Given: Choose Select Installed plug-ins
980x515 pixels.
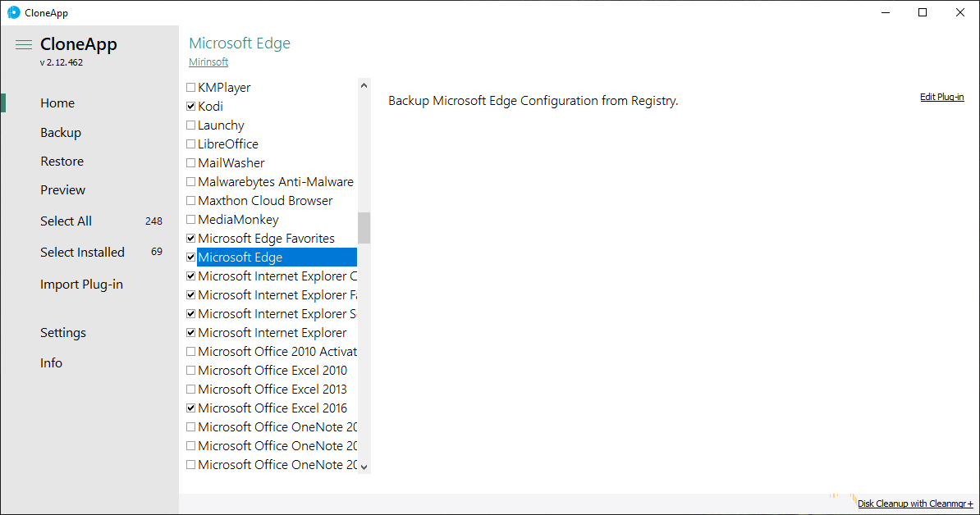Looking at the screenshot, I should 83,253.
